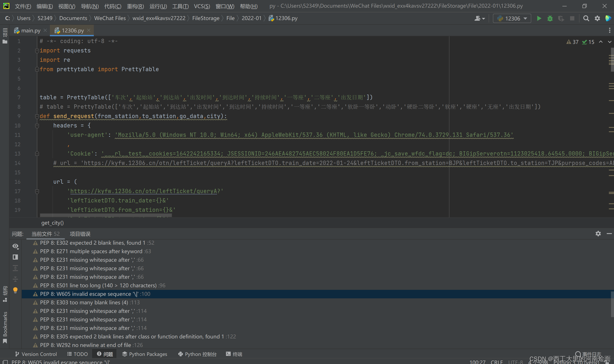Open search everywhere magnifier
The height and width of the screenshot is (364, 614).
(586, 18)
